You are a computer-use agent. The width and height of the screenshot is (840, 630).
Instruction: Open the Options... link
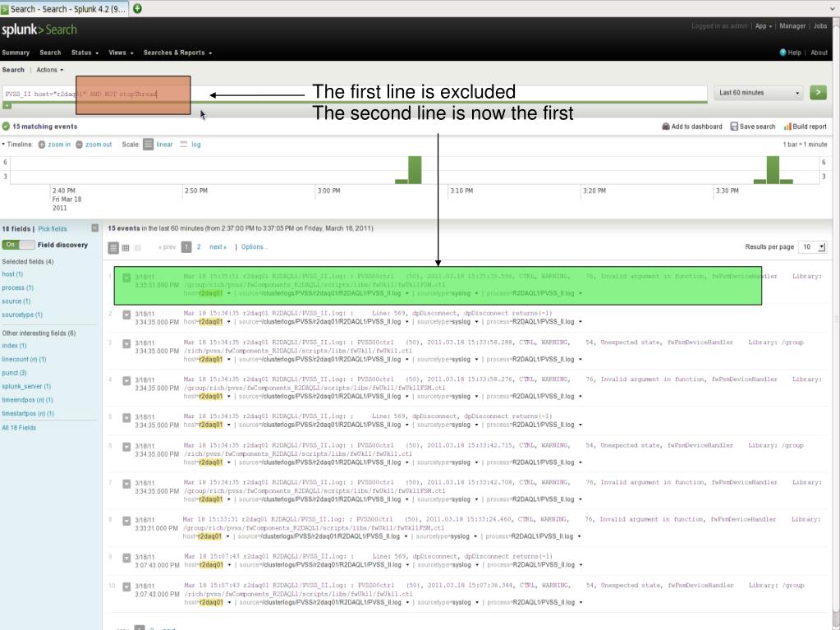coord(254,247)
